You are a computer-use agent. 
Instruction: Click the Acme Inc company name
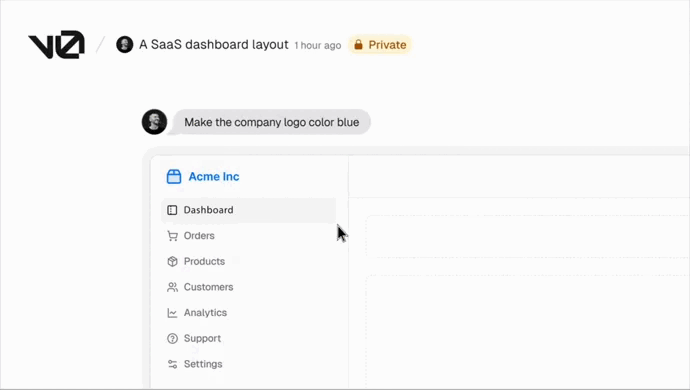coord(214,177)
